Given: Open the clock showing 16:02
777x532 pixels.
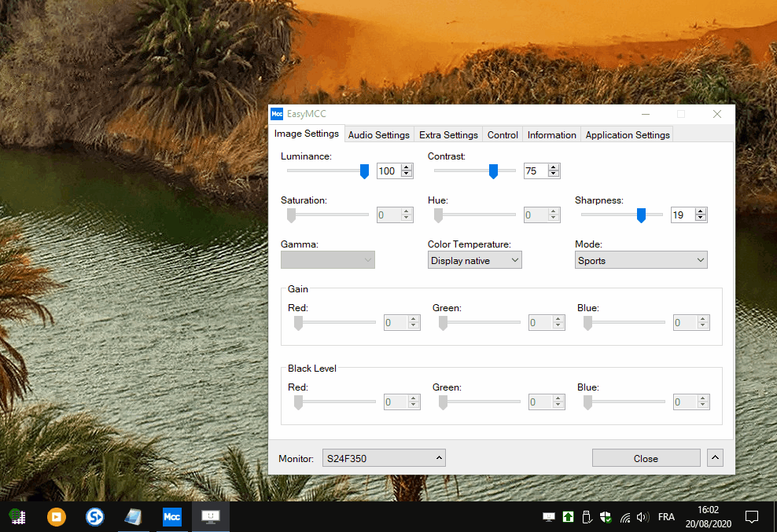Looking at the screenshot, I should (708, 516).
